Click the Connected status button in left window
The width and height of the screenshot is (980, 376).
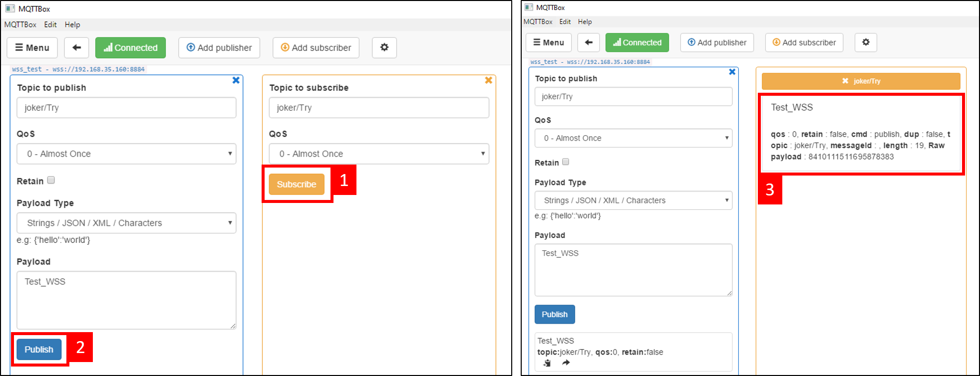[130, 48]
